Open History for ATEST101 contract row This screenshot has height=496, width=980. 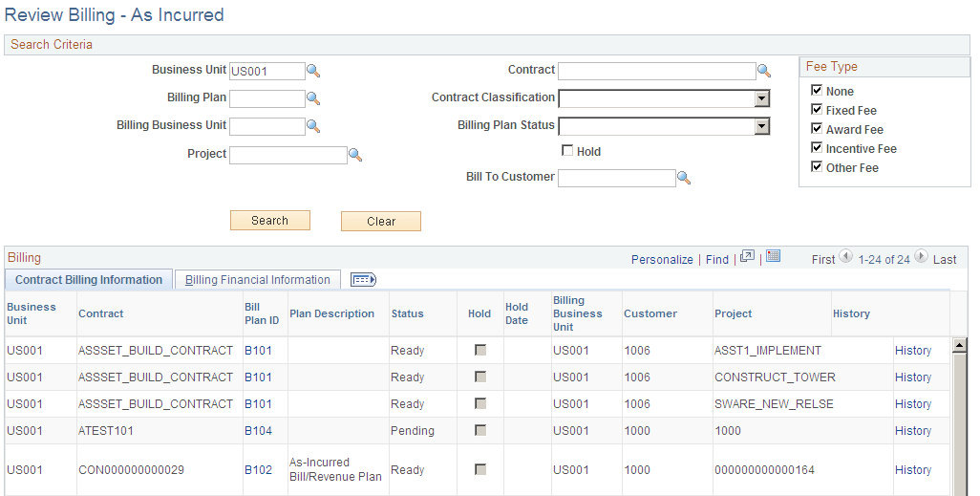913,430
